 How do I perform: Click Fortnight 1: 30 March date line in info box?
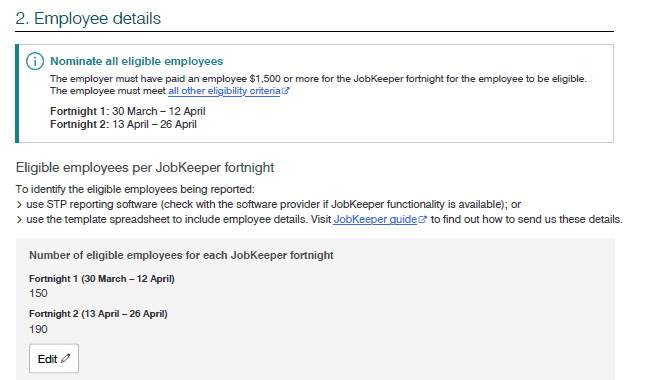click(x=128, y=111)
